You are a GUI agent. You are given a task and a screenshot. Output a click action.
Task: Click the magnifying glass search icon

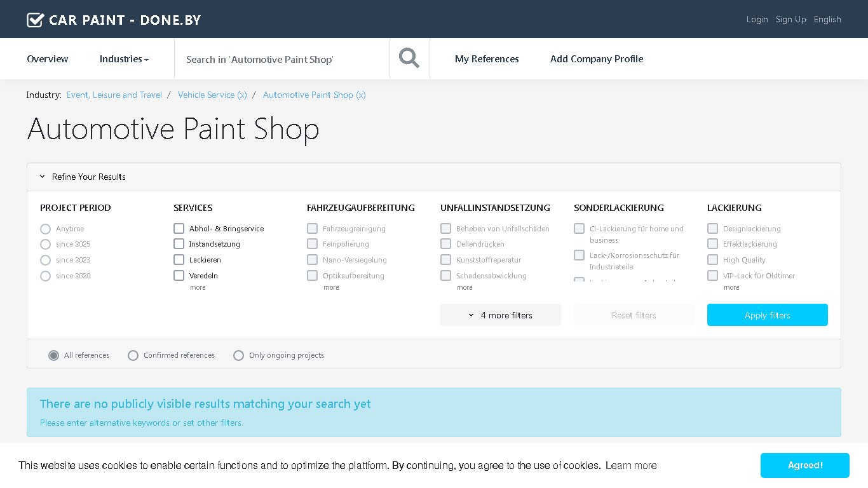click(x=409, y=58)
